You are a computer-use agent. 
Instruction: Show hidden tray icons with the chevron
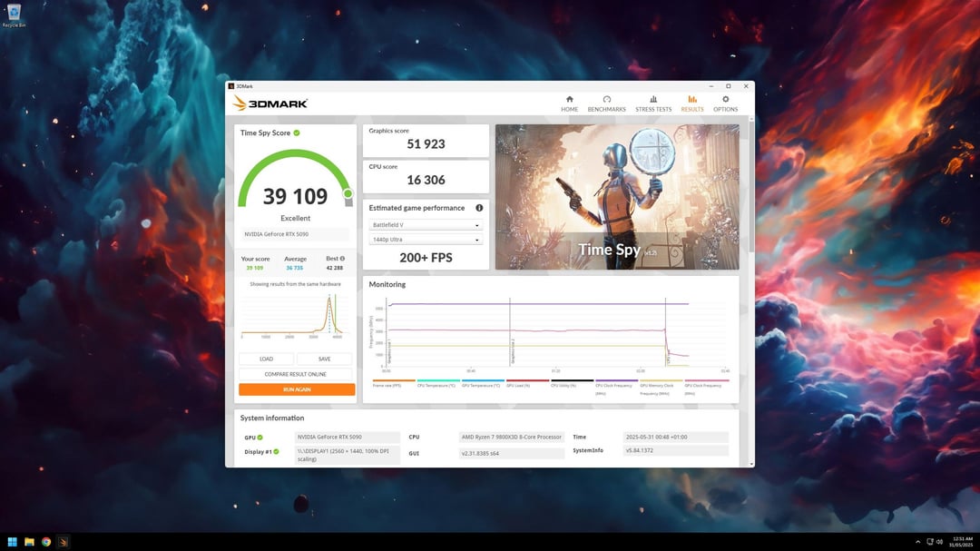tap(917, 542)
